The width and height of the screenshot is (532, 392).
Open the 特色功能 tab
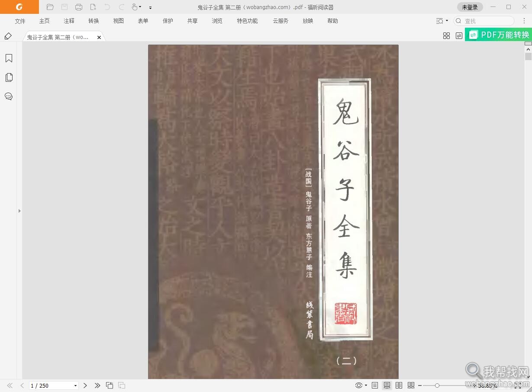(248, 21)
